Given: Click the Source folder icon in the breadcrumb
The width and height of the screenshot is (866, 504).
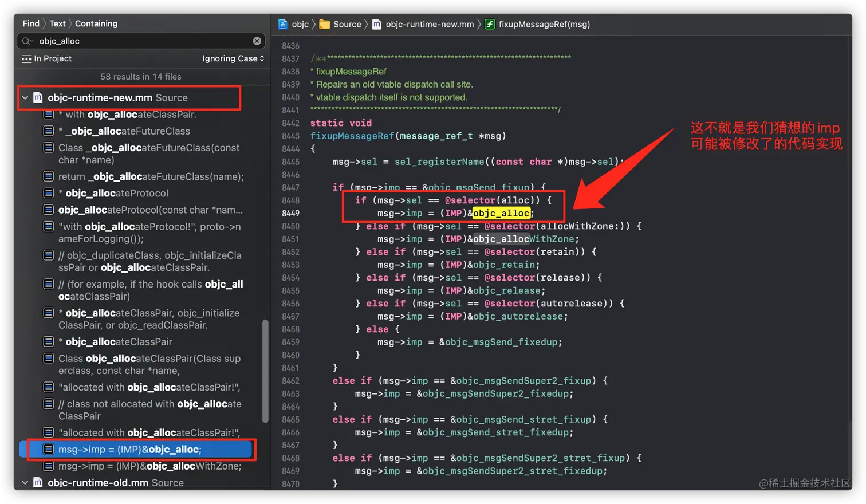Looking at the screenshot, I should point(324,24).
